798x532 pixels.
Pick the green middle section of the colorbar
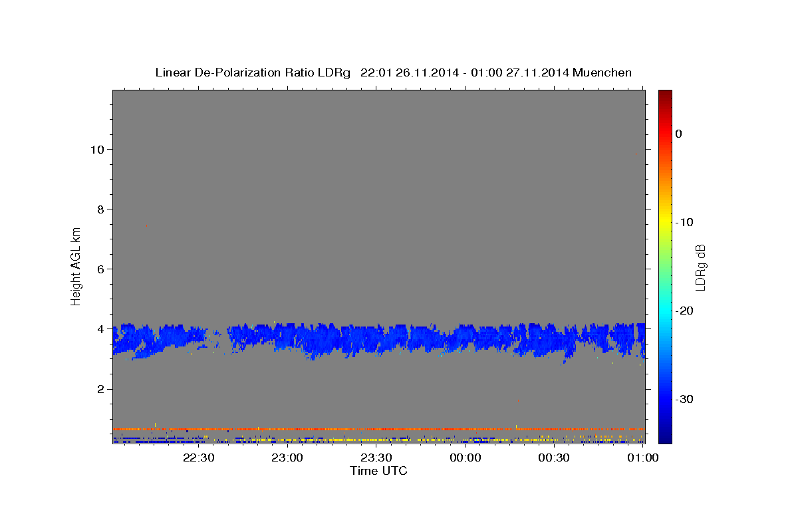[665, 266]
